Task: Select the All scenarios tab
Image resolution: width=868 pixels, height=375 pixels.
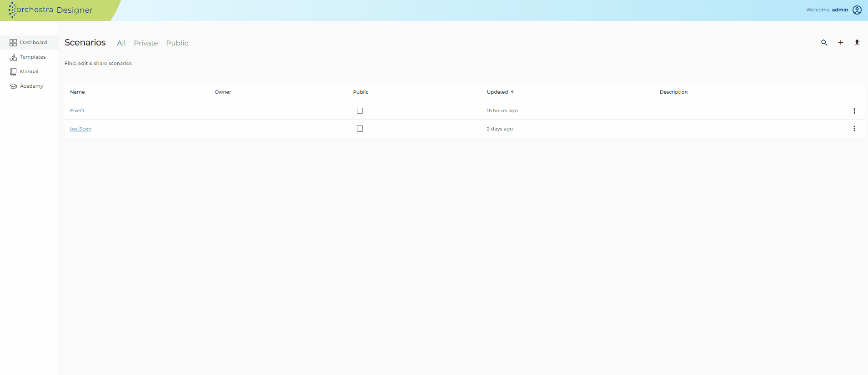Action: pos(121,43)
